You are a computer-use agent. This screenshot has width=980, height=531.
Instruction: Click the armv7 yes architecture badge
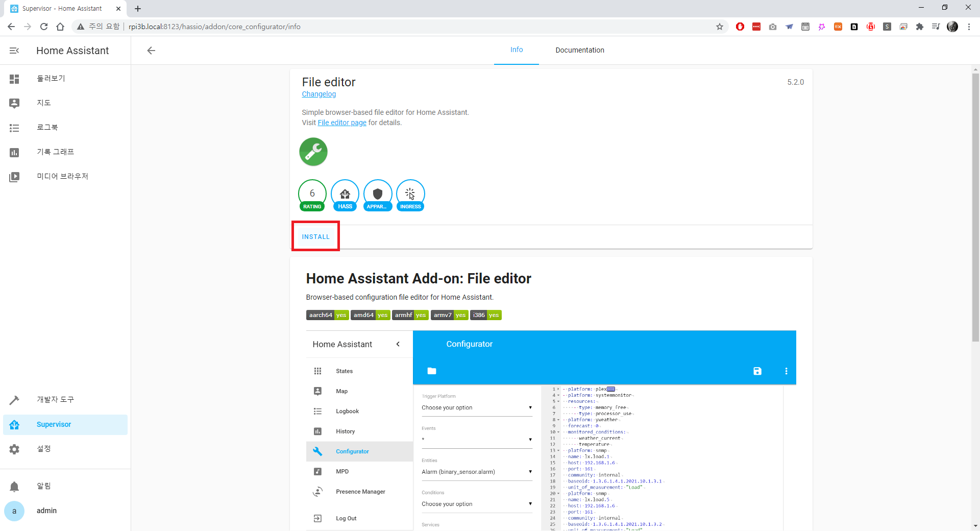(x=449, y=315)
